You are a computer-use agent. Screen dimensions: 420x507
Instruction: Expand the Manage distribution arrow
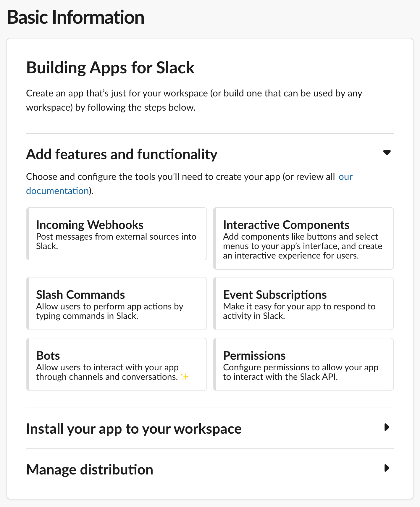[387, 468]
